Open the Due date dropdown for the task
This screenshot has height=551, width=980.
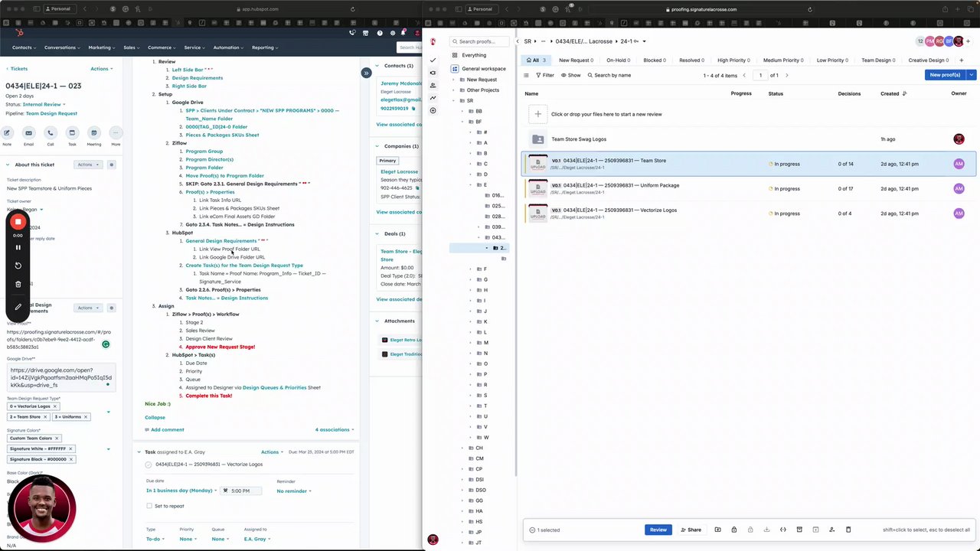tap(181, 491)
